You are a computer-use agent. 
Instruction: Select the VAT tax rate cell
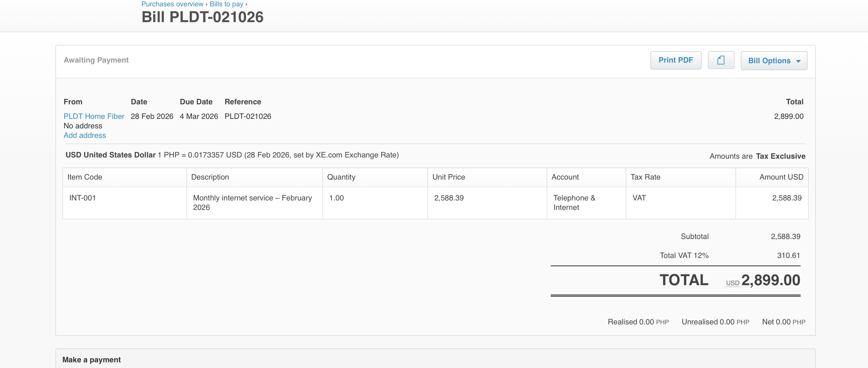click(639, 198)
